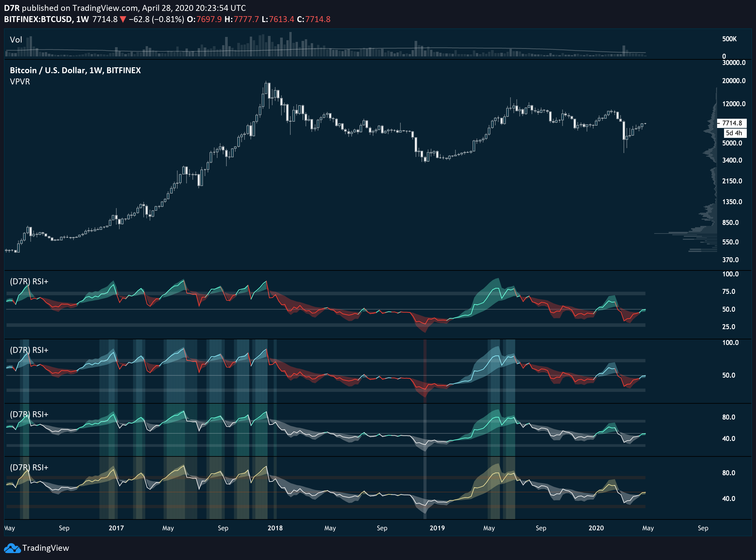The image size is (756, 560).
Task: Click the (D7R) RSI+ label in blue-banded pane
Action: pos(29,350)
